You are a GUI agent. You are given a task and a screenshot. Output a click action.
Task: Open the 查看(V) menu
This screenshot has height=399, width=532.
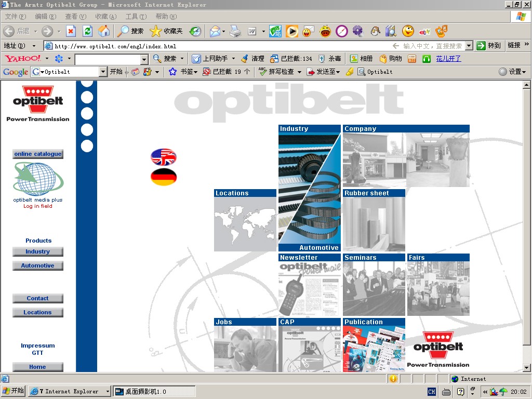(x=76, y=16)
